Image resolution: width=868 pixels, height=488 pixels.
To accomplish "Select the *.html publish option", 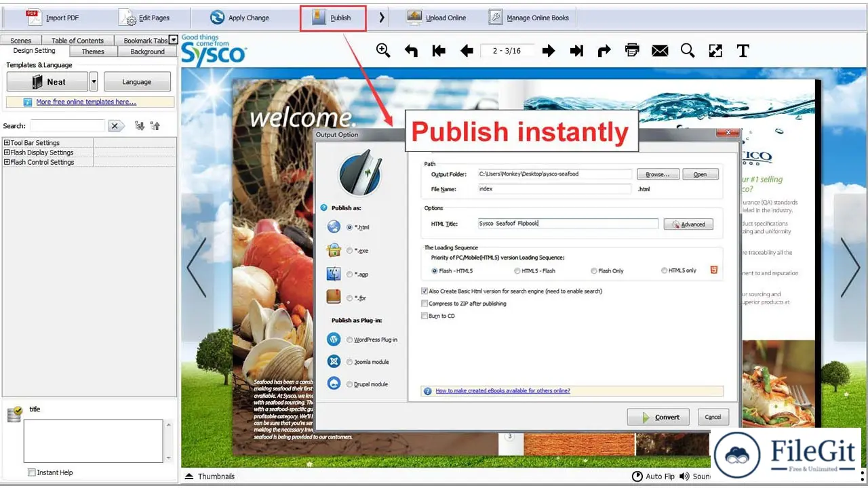I will pos(350,228).
